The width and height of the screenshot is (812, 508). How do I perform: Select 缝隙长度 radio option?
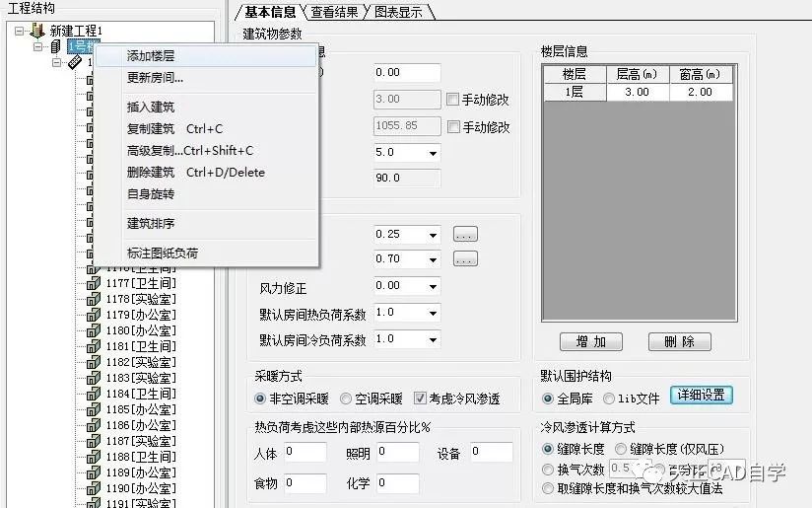coord(547,449)
